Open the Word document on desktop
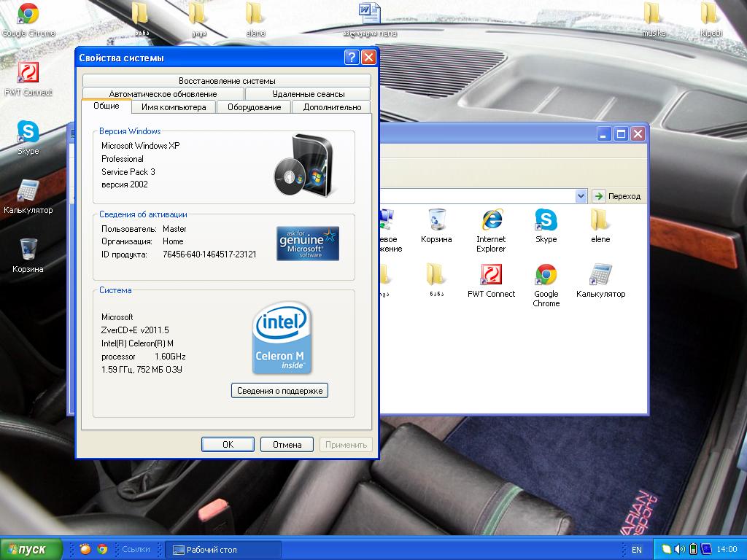 (x=370, y=15)
